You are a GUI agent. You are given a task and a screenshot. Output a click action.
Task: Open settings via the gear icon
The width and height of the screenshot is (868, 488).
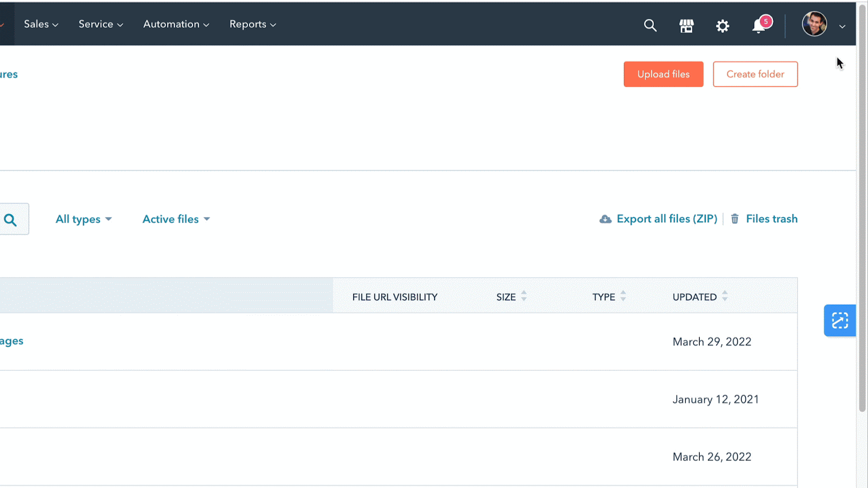(723, 25)
